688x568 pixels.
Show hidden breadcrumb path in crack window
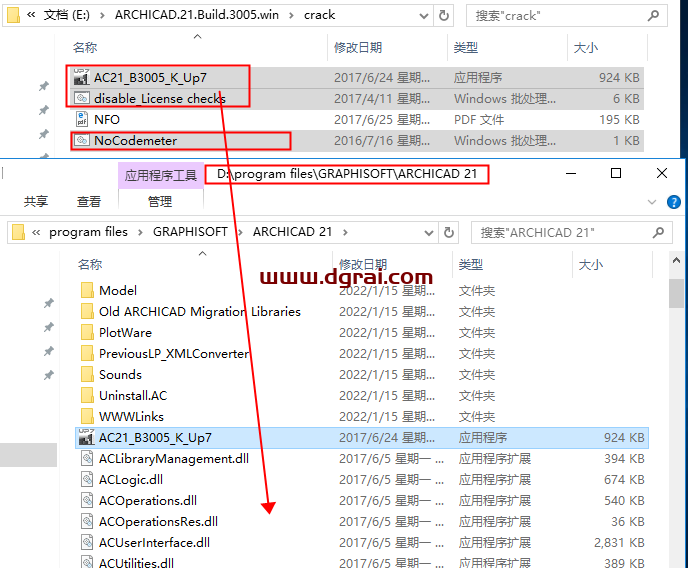pos(31,15)
